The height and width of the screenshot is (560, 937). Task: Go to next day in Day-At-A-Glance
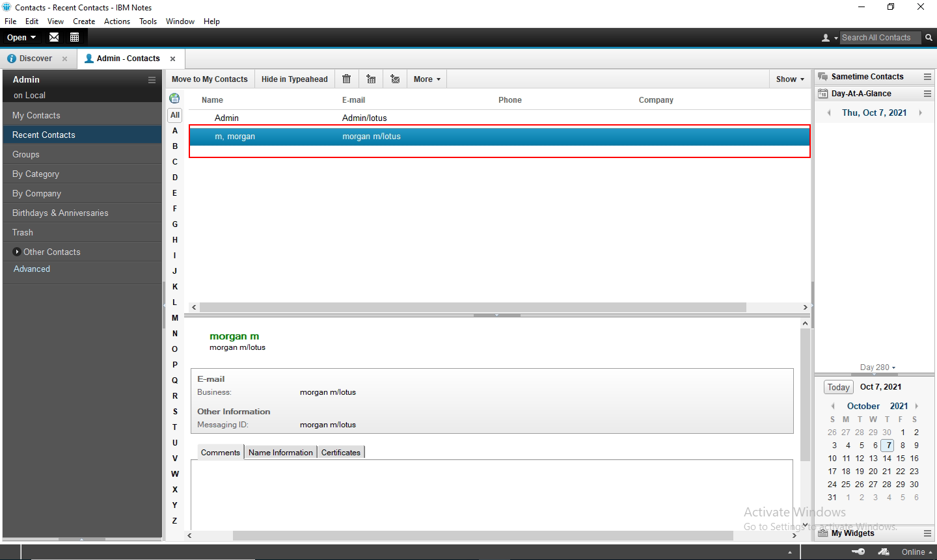click(920, 113)
